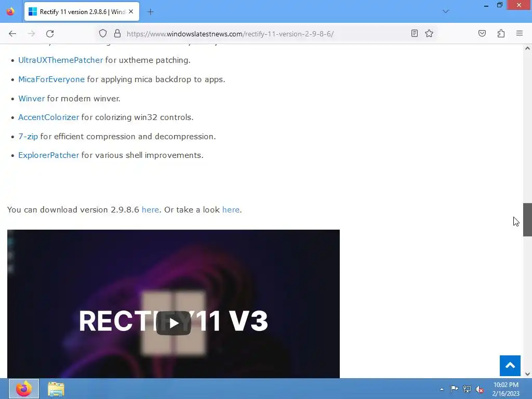Play the Rectify11 V3 video
532x399 pixels.
(174, 323)
